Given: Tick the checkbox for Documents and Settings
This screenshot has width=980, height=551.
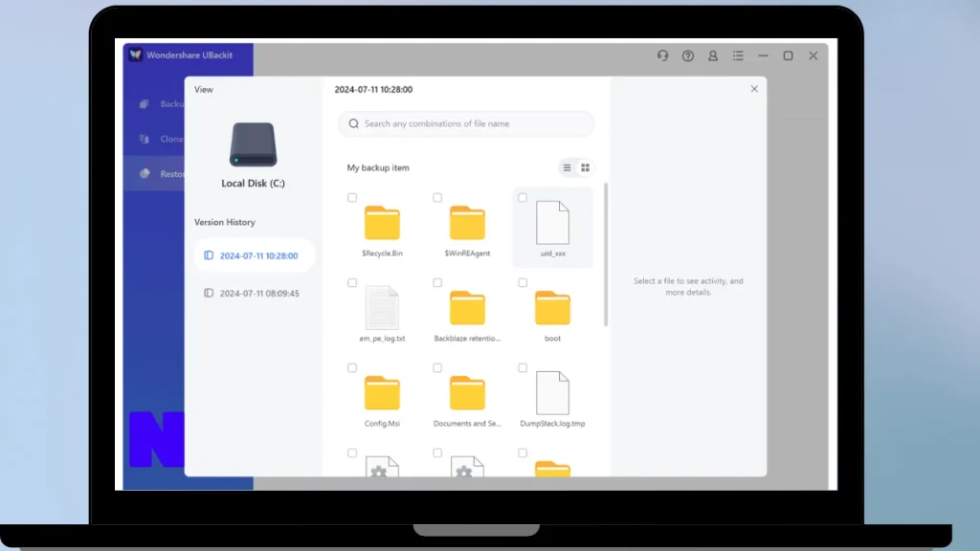Looking at the screenshot, I should [437, 367].
